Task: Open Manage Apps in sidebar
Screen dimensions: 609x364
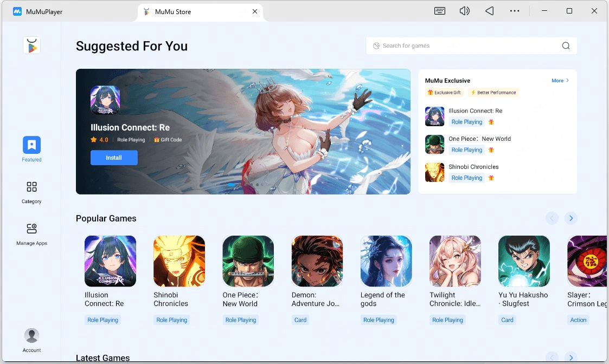Action: pyautogui.click(x=31, y=235)
